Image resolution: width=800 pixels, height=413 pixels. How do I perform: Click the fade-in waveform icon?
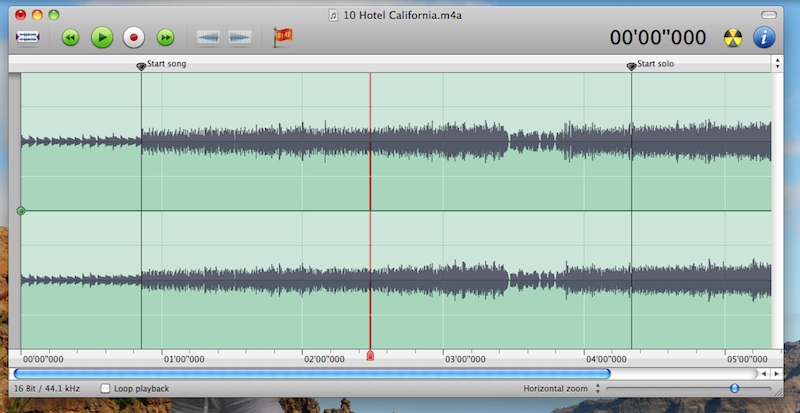pyautogui.click(x=208, y=38)
